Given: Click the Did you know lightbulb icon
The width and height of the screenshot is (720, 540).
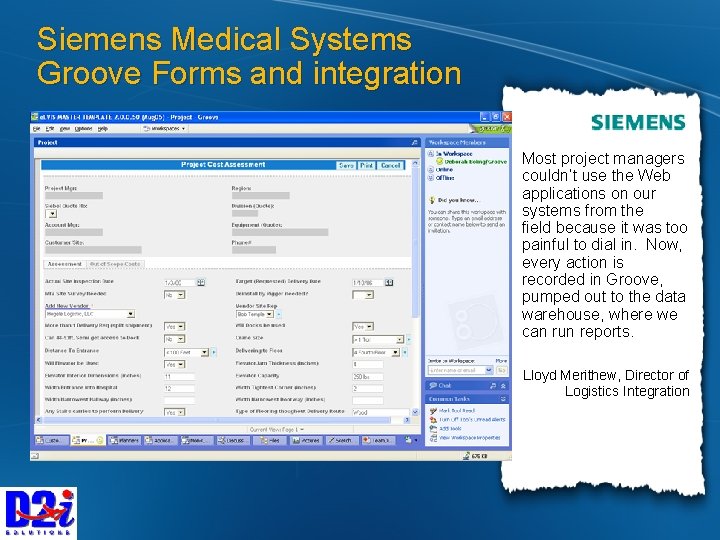Looking at the screenshot, I should pyautogui.click(x=432, y=200).
